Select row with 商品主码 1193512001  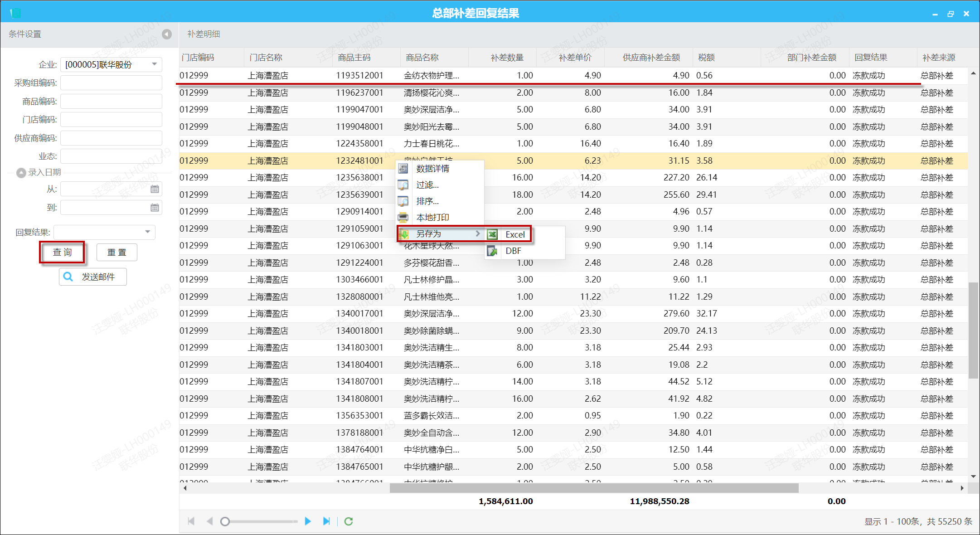pos(573,76)
